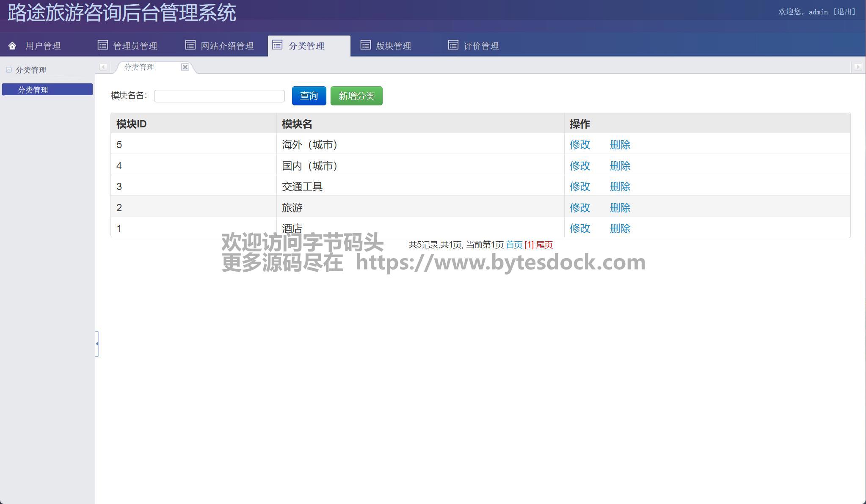The height and width of the screenshot is (504, 866).
Task: Go to 尾页 in the pagination
Action: (544, 245)
